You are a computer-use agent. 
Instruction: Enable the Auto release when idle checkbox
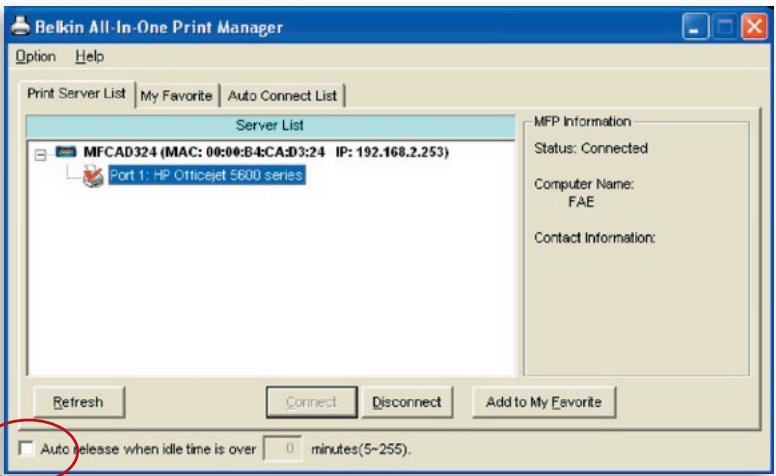pos(26,448)
